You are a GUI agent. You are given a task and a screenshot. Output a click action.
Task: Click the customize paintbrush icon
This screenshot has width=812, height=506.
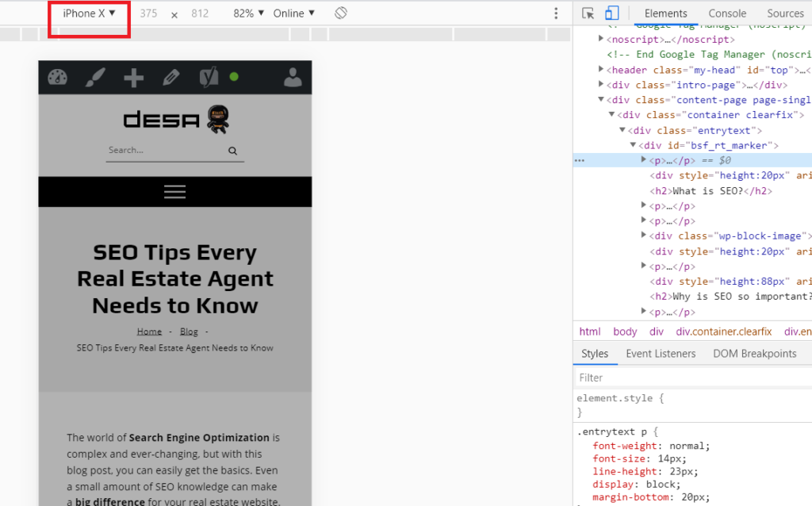pyautogui.click(x=95, y=78)
